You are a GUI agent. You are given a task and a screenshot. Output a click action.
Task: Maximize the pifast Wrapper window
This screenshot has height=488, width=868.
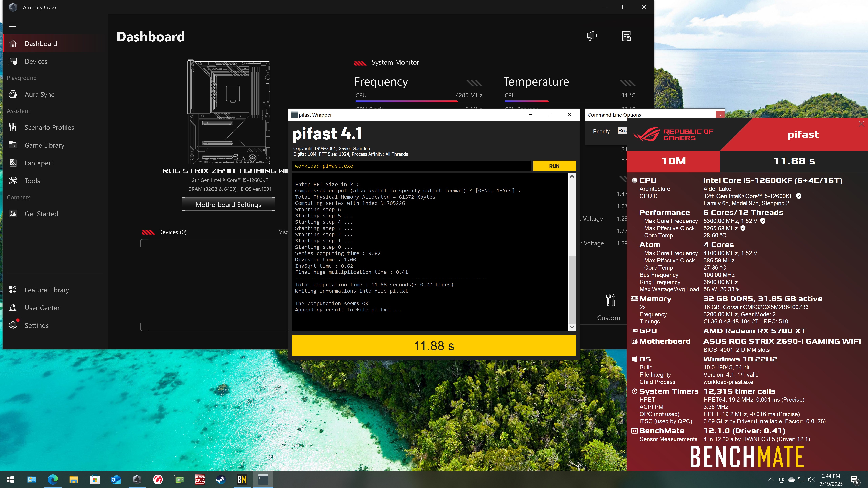click(550, 115)
